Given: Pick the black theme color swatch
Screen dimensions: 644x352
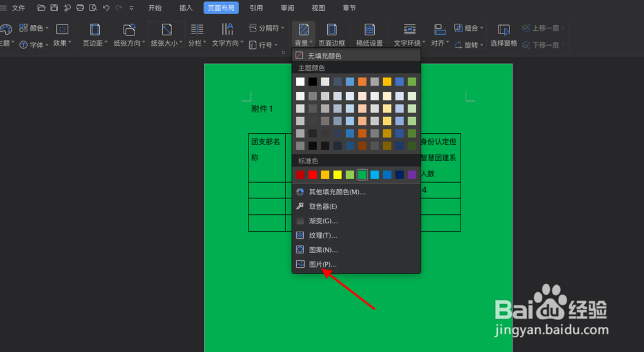Looking at the screenshot, I should pos(312,82).
